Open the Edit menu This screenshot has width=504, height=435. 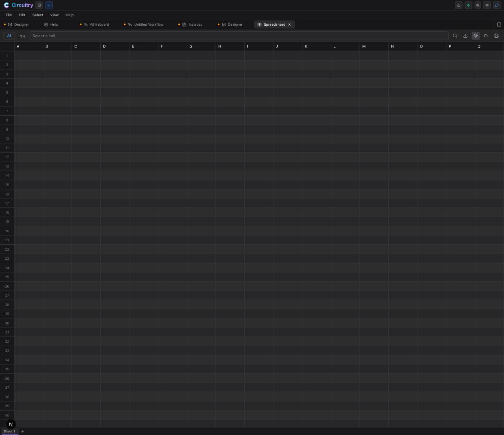[22, 15]
